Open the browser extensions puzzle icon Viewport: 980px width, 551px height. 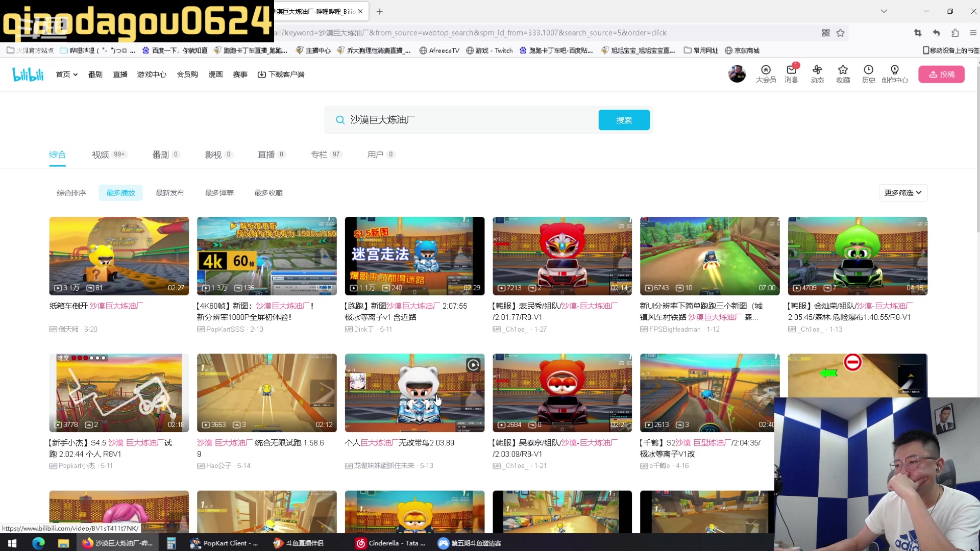coord(955,33)
